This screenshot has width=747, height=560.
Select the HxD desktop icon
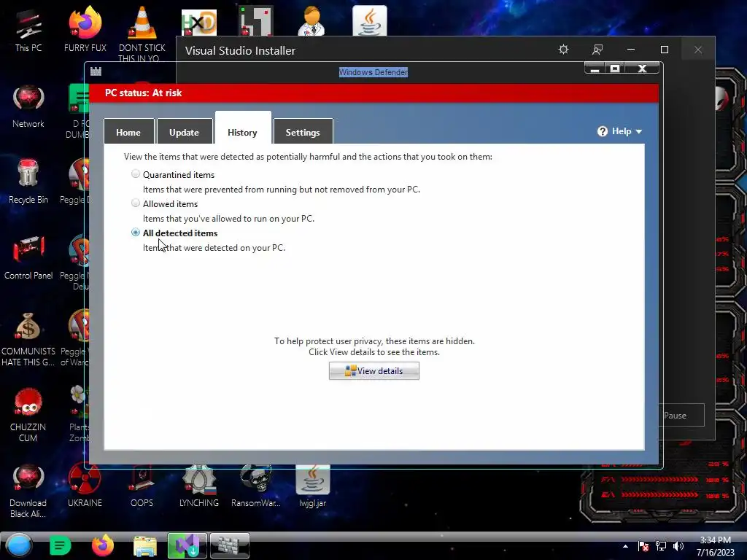199,21
